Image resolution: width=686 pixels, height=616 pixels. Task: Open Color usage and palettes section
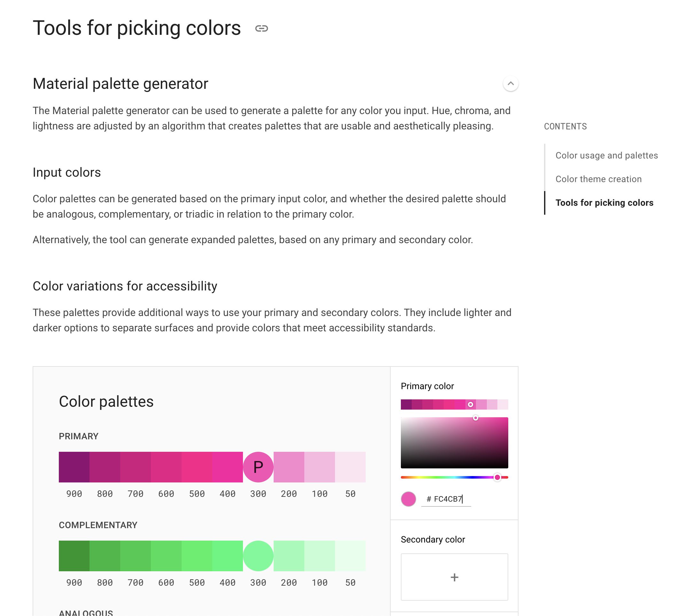(606, 155)
